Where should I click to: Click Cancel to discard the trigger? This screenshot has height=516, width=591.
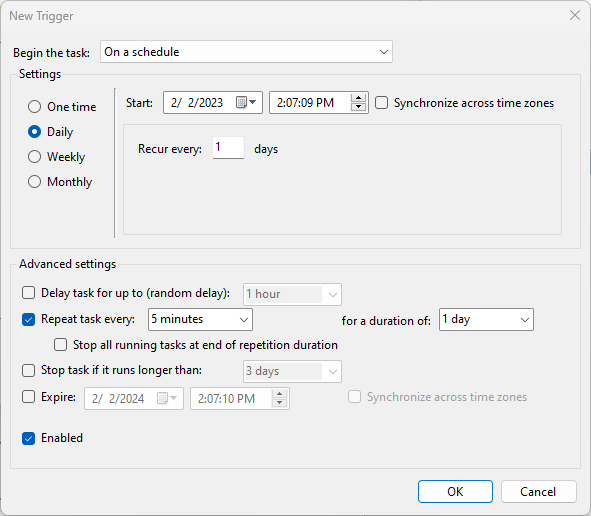538,492
